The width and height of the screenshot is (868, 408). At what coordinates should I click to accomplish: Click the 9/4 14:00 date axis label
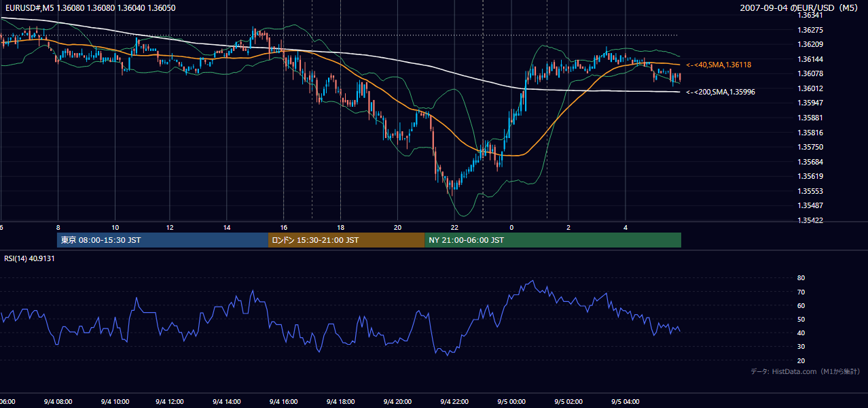pyautogui.click(x=227, y=403)
